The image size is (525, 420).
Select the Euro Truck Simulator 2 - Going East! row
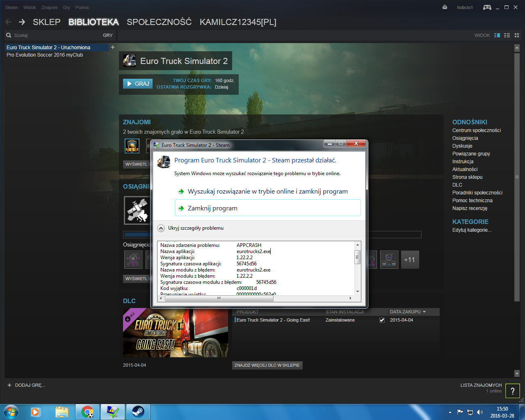tap(336, 320)
